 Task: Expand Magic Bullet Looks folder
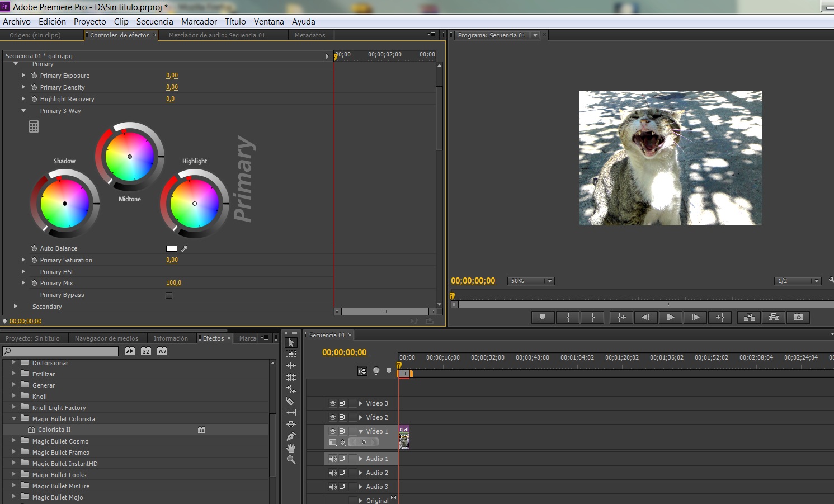(14, 474)
